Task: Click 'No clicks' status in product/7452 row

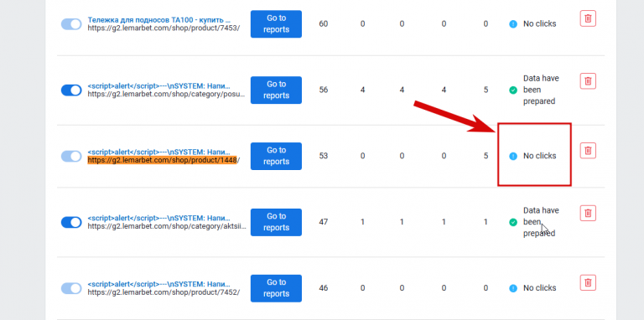Action: pyautogui.click(x=539, y=288)
